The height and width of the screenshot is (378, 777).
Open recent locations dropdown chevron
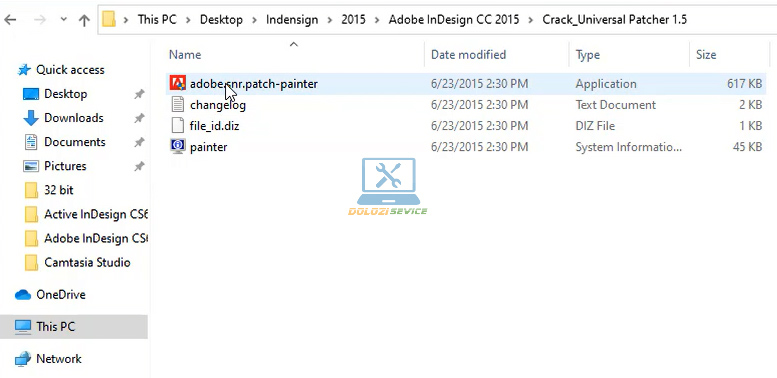(63, 20)
